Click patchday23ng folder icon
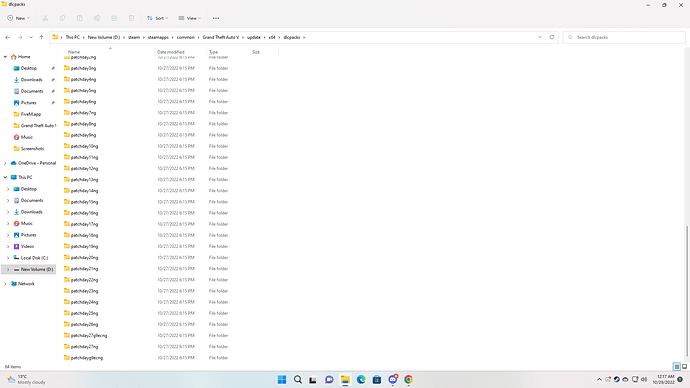The width and height of the screenshot is (690, 388). (67, 291)
